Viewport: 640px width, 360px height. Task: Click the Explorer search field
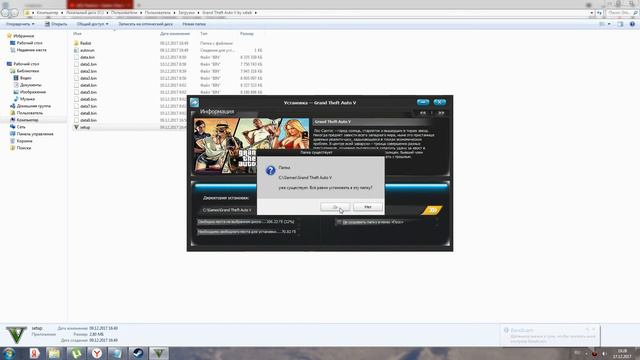621,13
